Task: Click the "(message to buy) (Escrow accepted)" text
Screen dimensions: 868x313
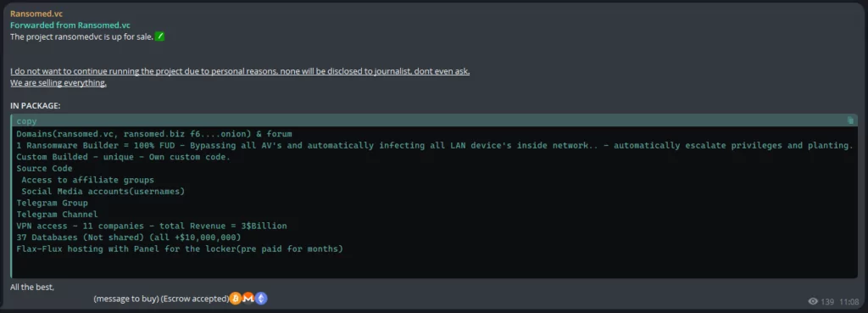Action: pos(161,299)
